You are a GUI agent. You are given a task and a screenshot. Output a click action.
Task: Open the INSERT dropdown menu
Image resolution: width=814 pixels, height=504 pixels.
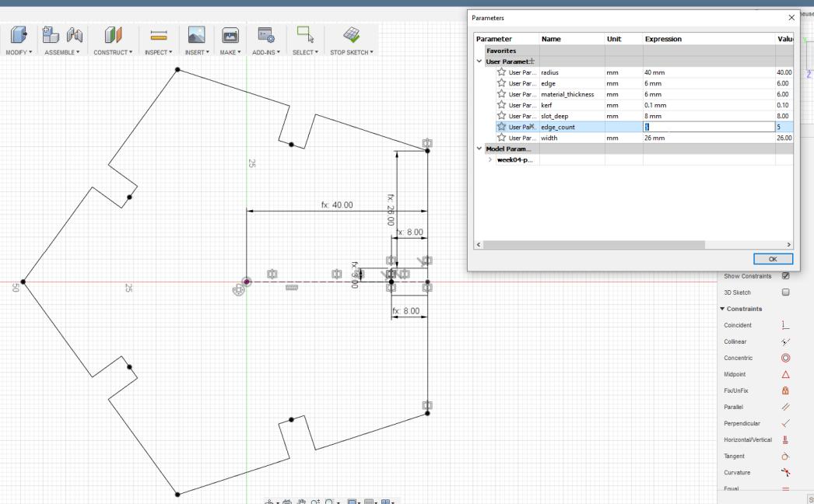click(197, 52)
